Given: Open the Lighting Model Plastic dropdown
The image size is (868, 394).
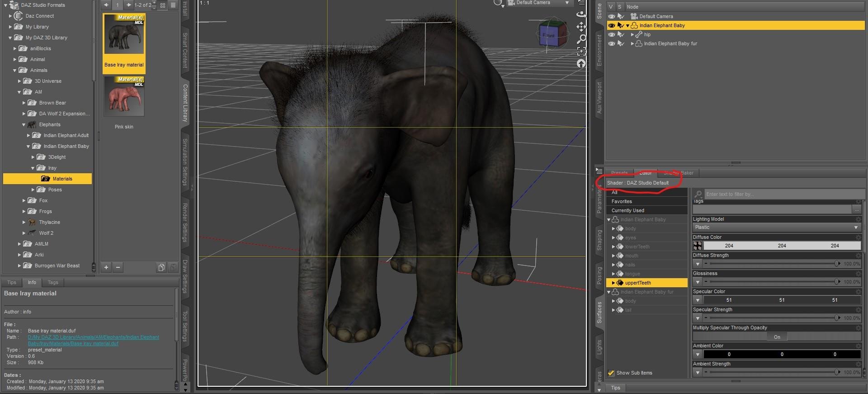Looking at the screenshot, I should point(776,228).
